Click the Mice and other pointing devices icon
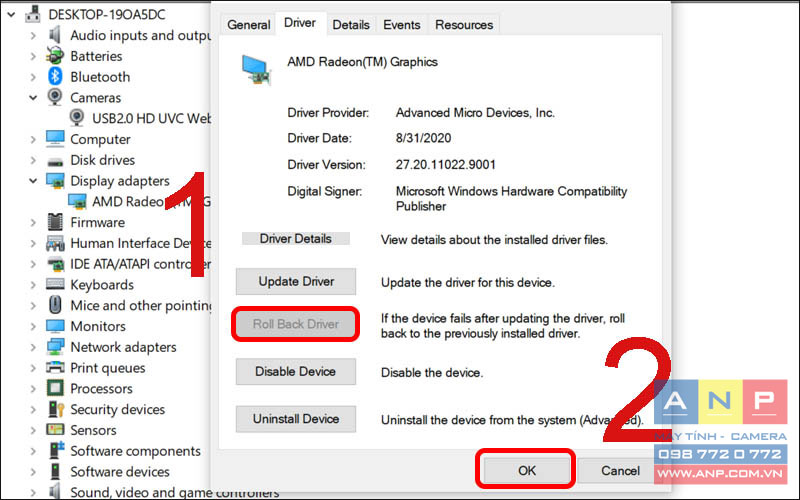The height and width of the screenshot is (500, 800). point(55,305)
